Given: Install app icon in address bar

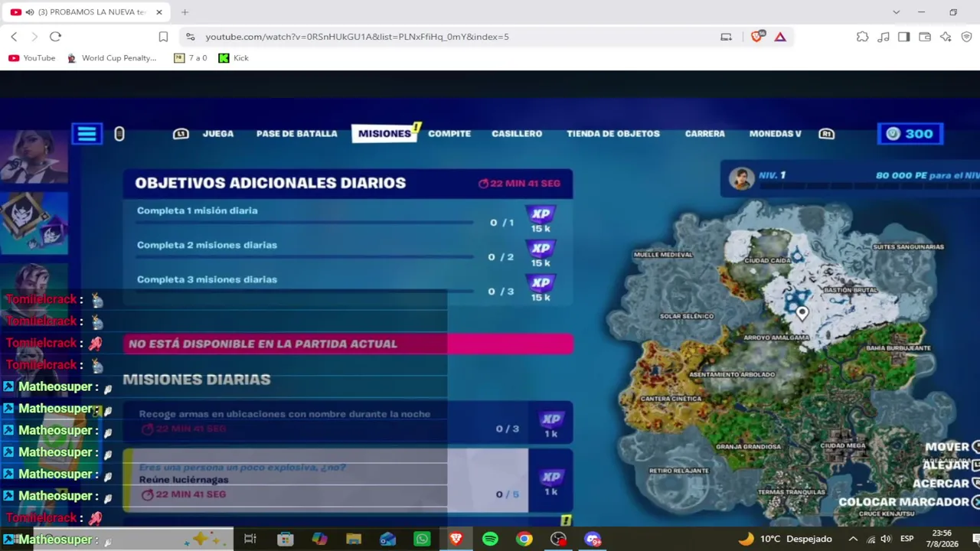Looking at the screenshot, I should [x=726, y=37].
